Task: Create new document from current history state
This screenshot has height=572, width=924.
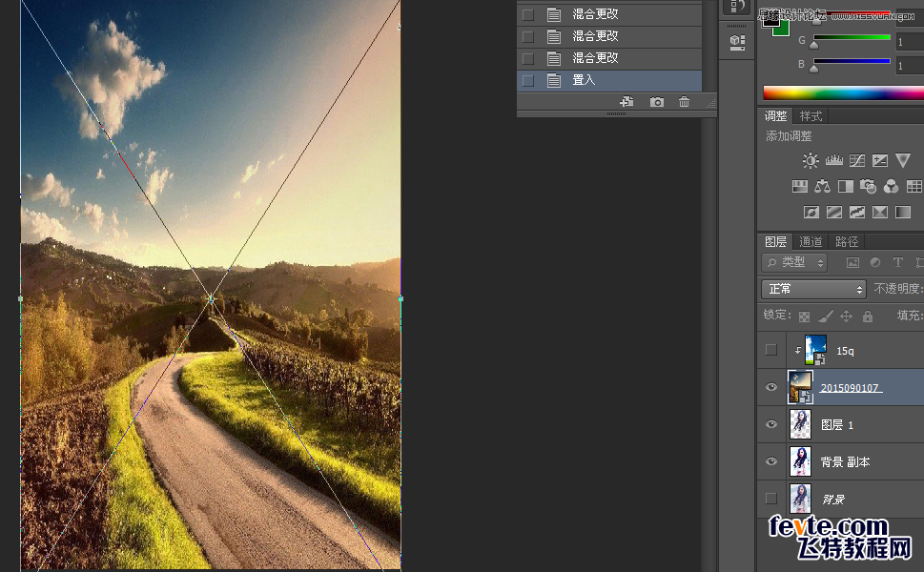Action: point(626,102)
